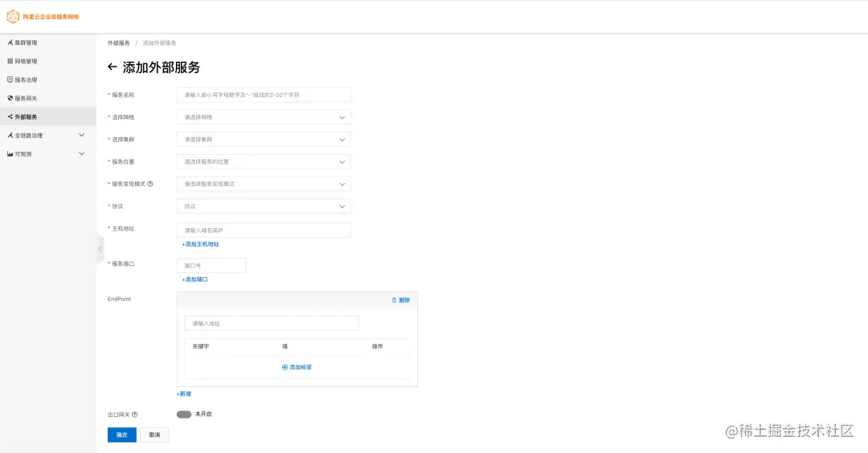Focus the 服务名称 input field

tap(264, 95)
